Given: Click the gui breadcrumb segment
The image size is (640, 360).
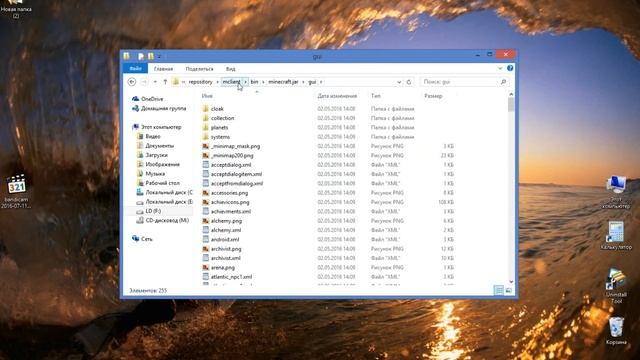Looking at the screenshot, I should 312,82.
